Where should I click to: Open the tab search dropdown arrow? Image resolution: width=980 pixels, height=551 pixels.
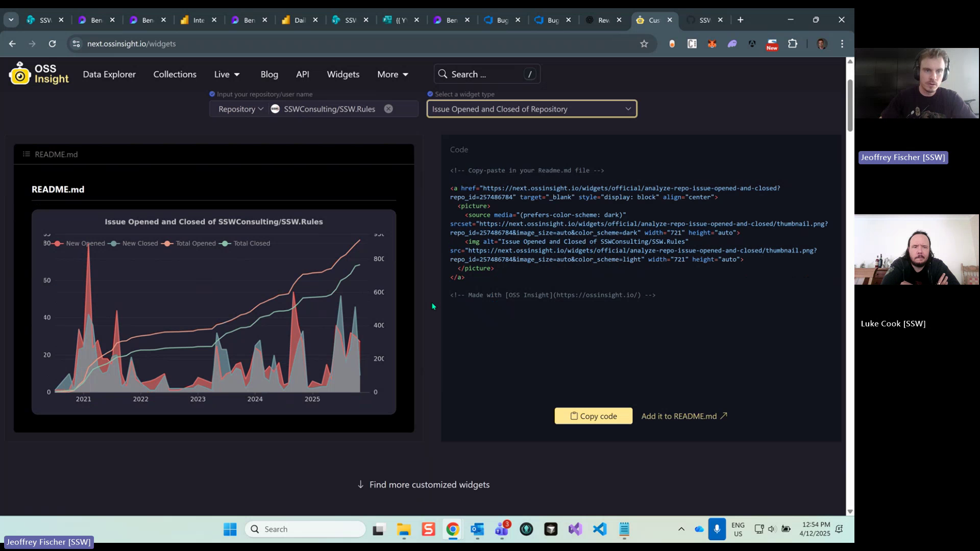coord(11,20)
